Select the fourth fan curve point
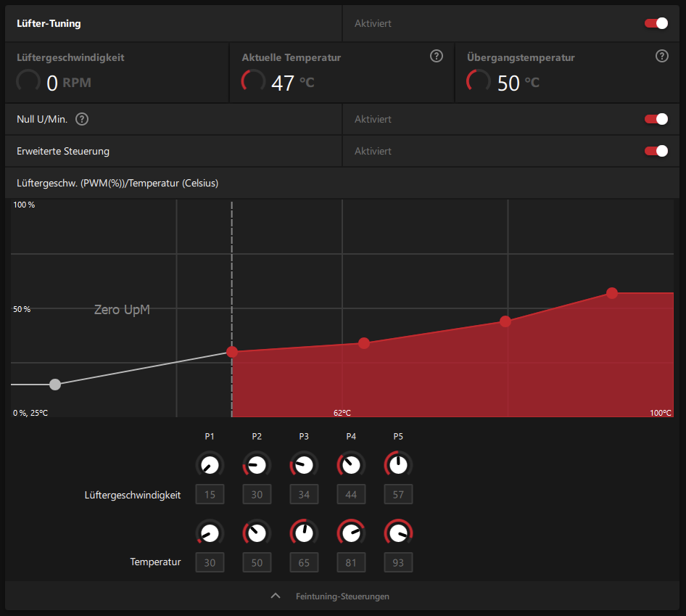The width and height of the screenshot is (686, 616). (x=505, y=321)
